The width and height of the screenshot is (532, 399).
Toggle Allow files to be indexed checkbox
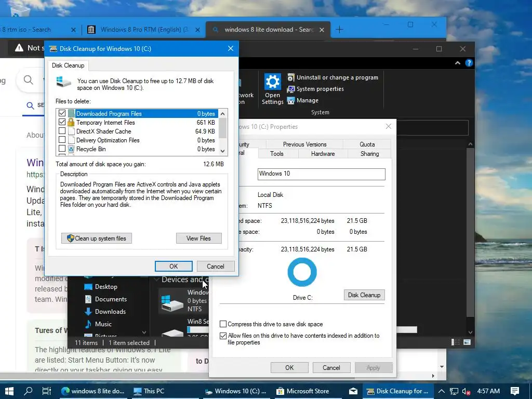click(x=223, y=336)
